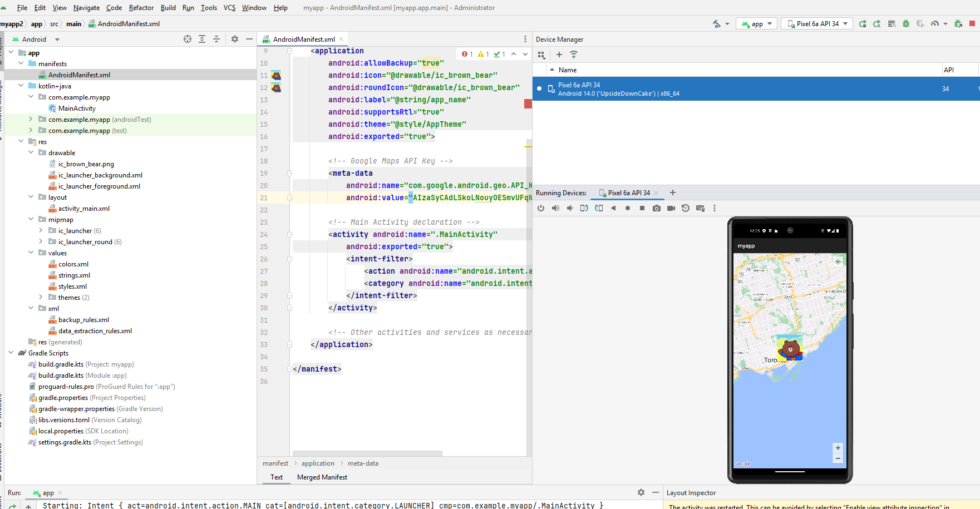The width and height of the screenshot is (980, 509).
Task: Click Select Opened File target icon
Action: click(188, 39)
